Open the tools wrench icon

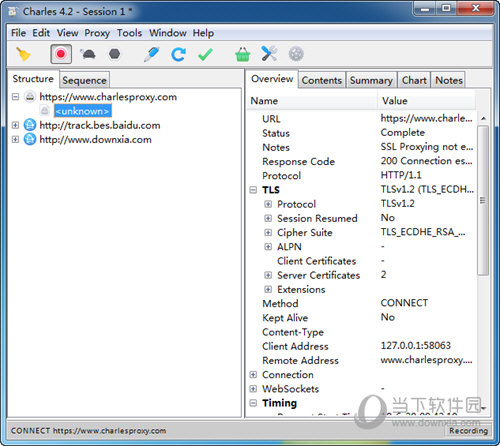point(269,54)
